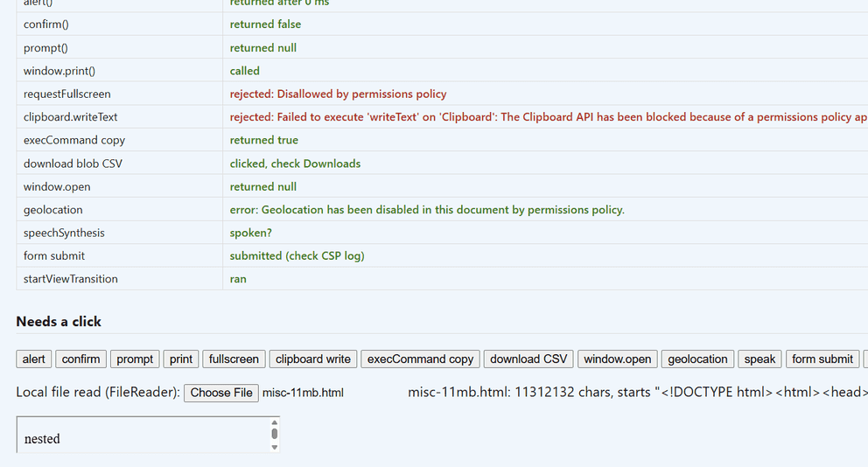The image size is (868, 467).
Task: Click the 'speechSynthesis' row label
Action: (x=64, y=233)
